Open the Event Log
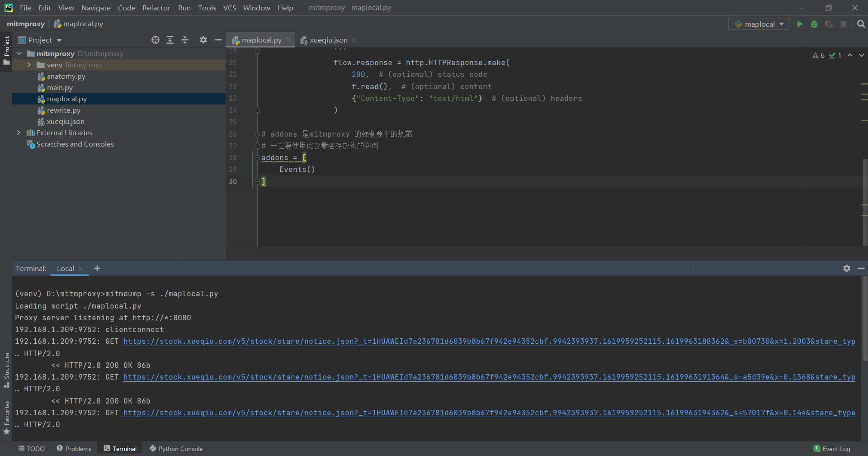The height and width of the screenshot is (456, 868). [832, 449]
